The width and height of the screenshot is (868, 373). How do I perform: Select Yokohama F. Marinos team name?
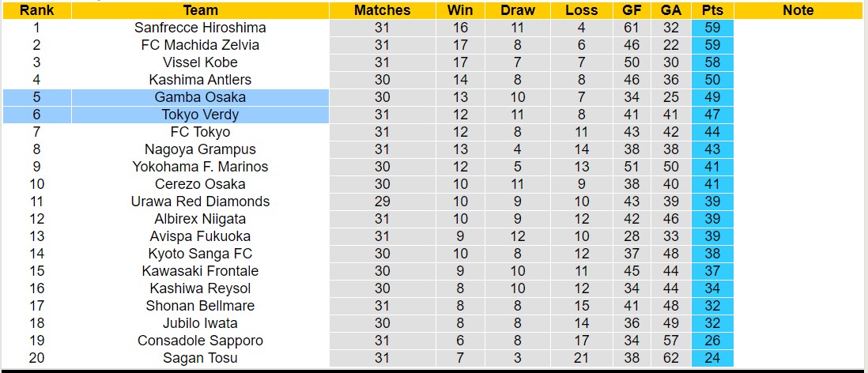click(x=200, y=167)
